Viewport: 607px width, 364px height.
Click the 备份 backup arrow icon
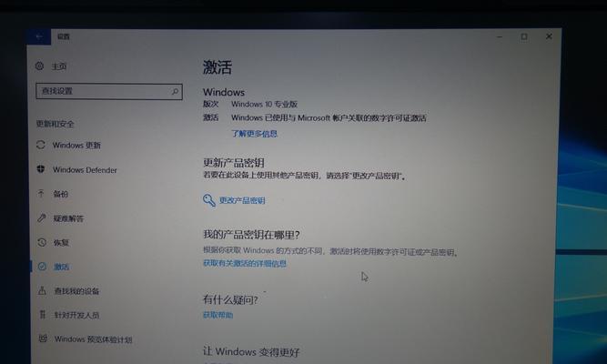[41, 193]
